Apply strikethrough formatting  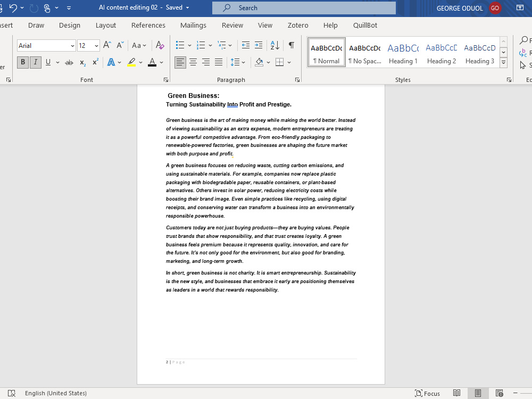click(x=69, y=62)
